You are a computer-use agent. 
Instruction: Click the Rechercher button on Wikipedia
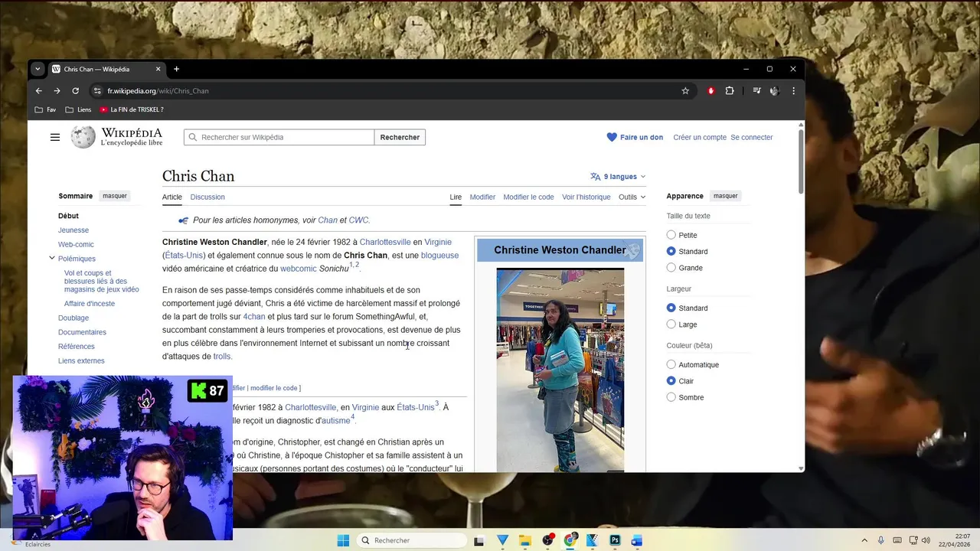pyautogui.click(x=400, y=137)
